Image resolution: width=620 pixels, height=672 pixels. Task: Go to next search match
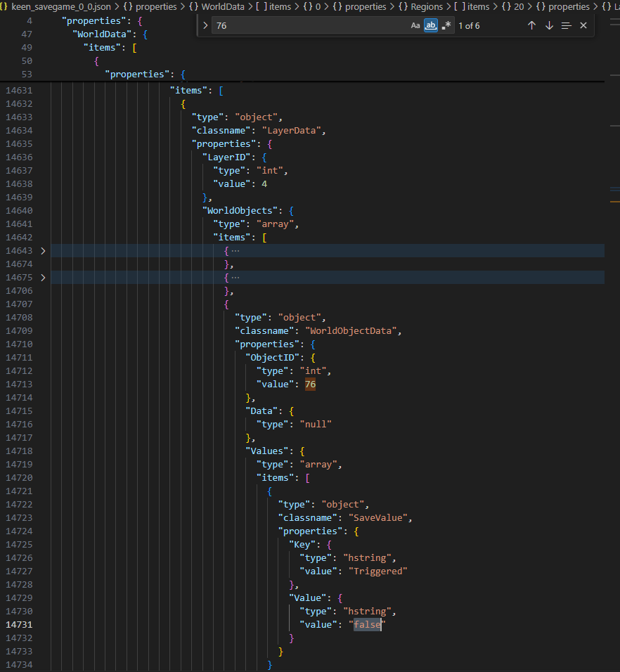(x=549, y=26)
